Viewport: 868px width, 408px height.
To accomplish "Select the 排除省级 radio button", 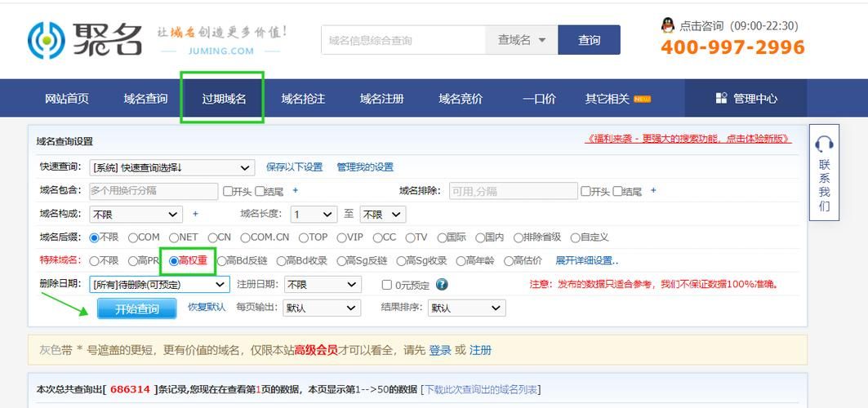I will pos(519,237).
